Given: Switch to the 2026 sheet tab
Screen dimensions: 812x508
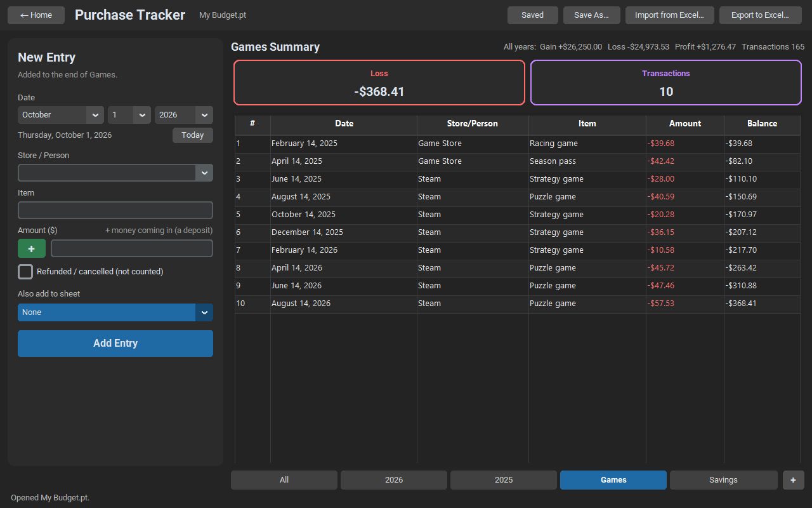Looking at the screenshot, I should pos(394,480).
